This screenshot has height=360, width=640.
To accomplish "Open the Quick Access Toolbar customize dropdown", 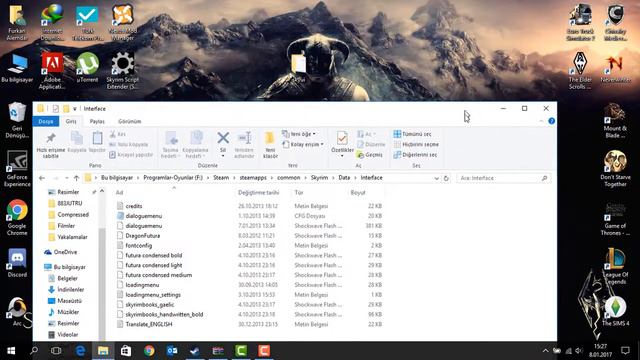I will [75, 109].
